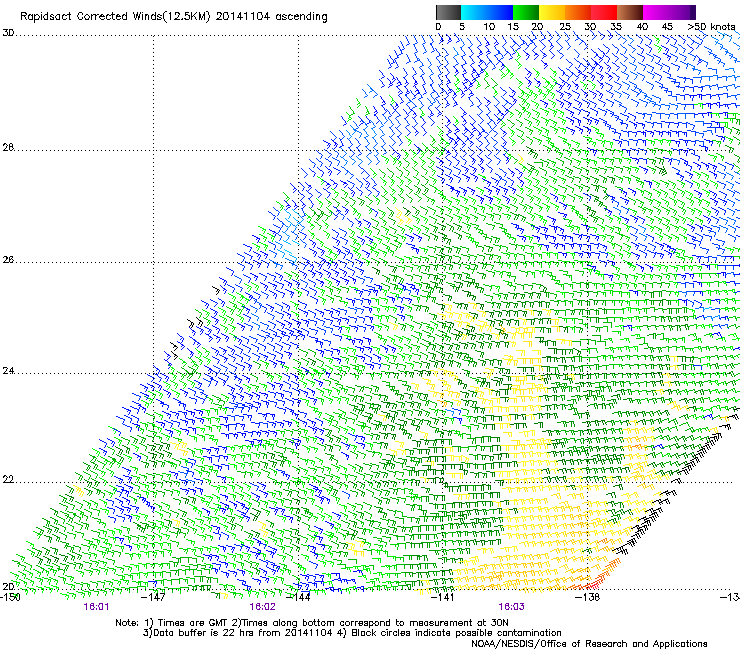This screenshot has height=650, width=740.
Task: Click the cyan 5-10 knots color segment
Action: [487, 12]
